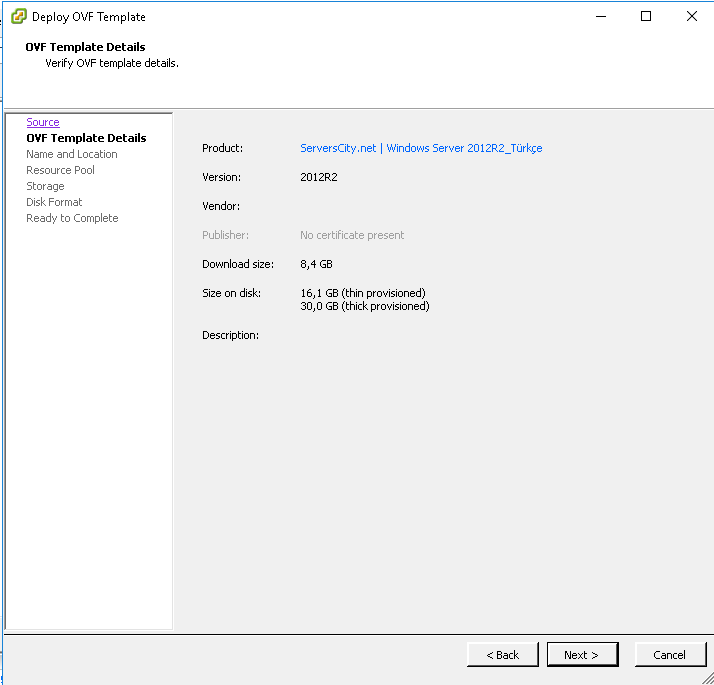This screenshot has height=685, width=714.
Task: Click the Next > button
Action: pyautogui.click(x=582, y=654)
